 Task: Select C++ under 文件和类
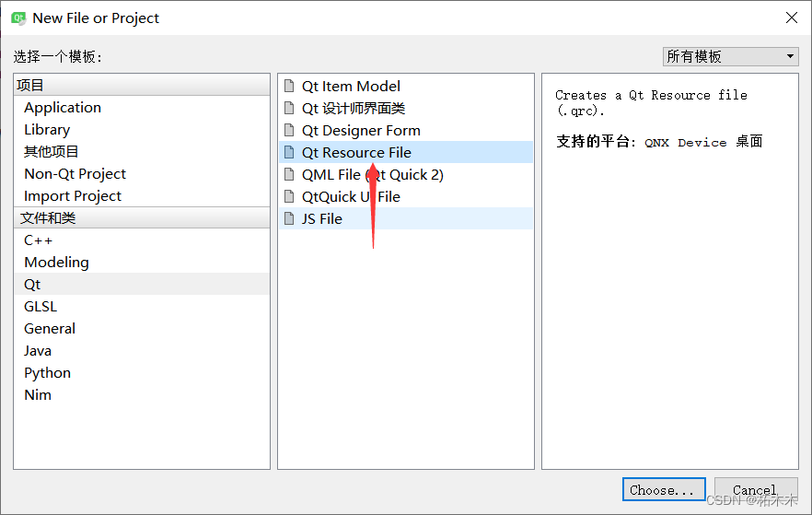pyautogui.click(x=142, y=240)
